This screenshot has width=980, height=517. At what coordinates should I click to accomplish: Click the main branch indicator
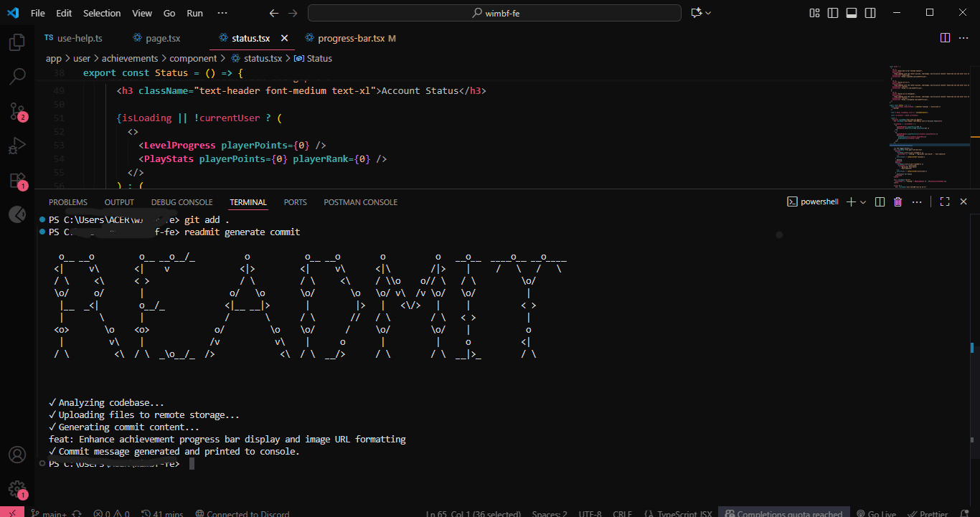click(x=49, y=513)
